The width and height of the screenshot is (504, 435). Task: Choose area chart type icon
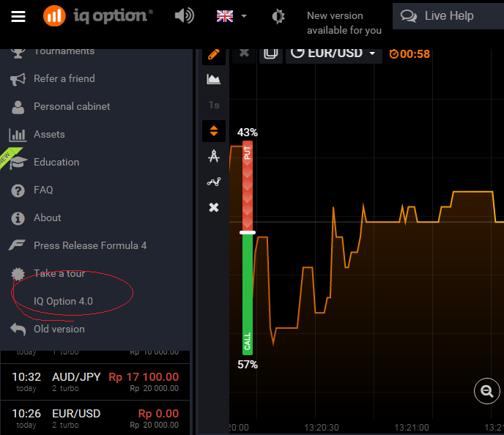214,79
